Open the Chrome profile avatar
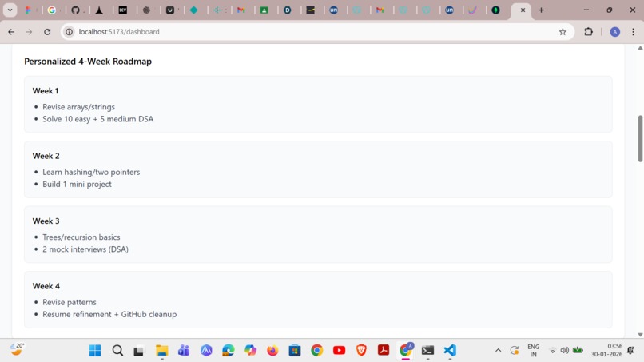This screenshot has height=362, width=644. [x=615, y=32]
